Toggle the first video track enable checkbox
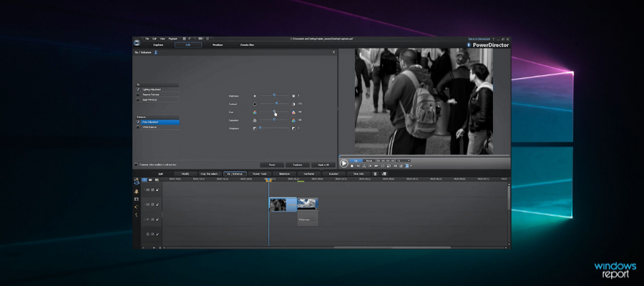644x286 pixels. tap(152, 189)
